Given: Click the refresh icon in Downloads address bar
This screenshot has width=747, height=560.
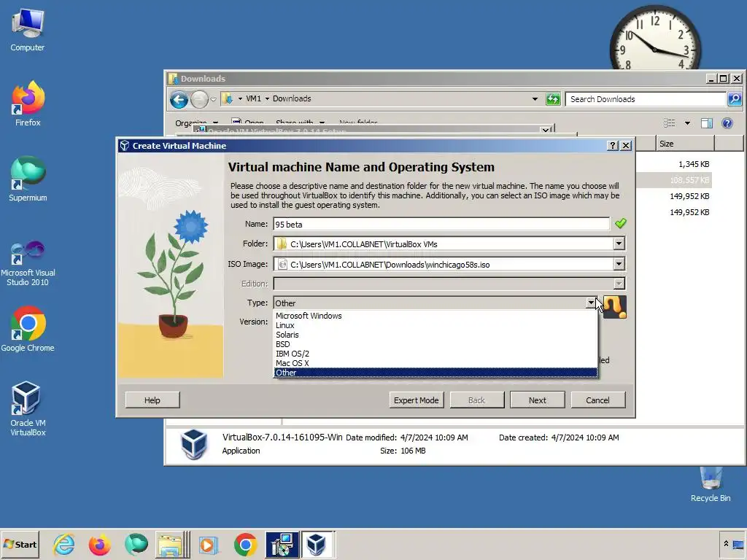Looking at the screenshot, I should 553,99.
